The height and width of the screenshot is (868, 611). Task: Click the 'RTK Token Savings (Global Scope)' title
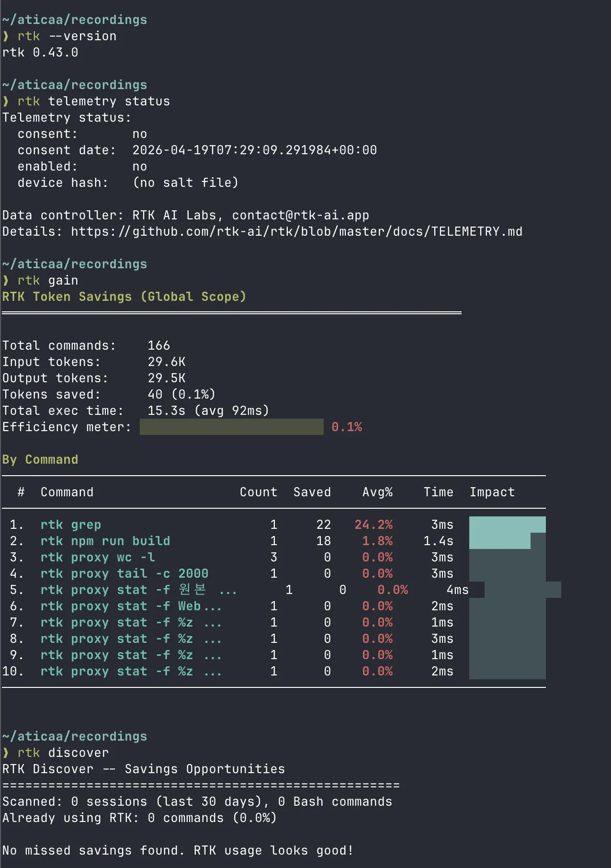pos(124,297)
